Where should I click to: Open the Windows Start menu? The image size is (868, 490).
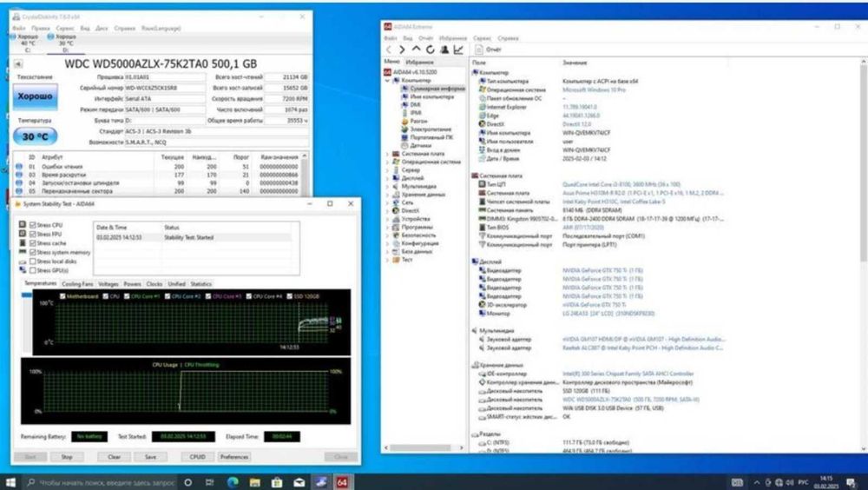pos(10,482)
